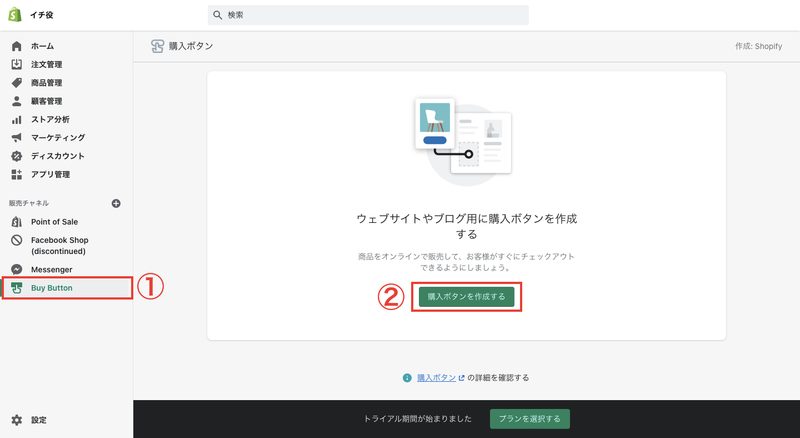
Task: Click the Shopify logo icon
Action: 15,15
